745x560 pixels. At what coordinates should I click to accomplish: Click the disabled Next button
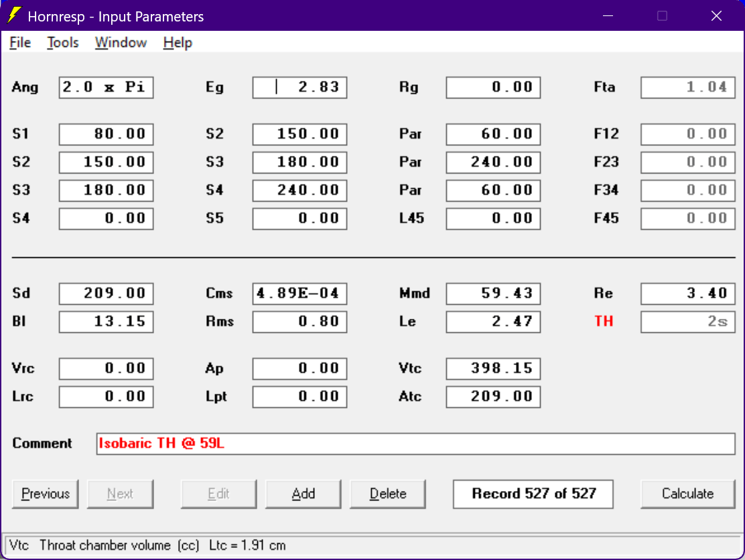[120, 494]
